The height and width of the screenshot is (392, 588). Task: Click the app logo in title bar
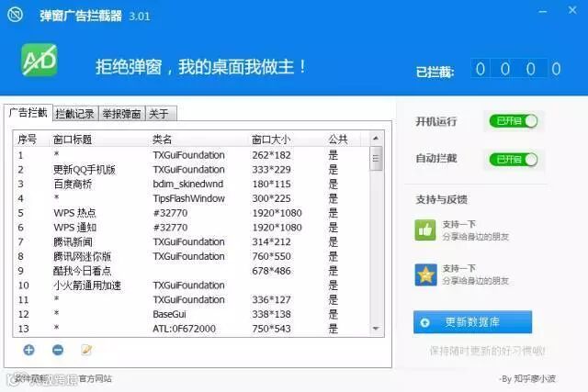click(x=15, y=15)
